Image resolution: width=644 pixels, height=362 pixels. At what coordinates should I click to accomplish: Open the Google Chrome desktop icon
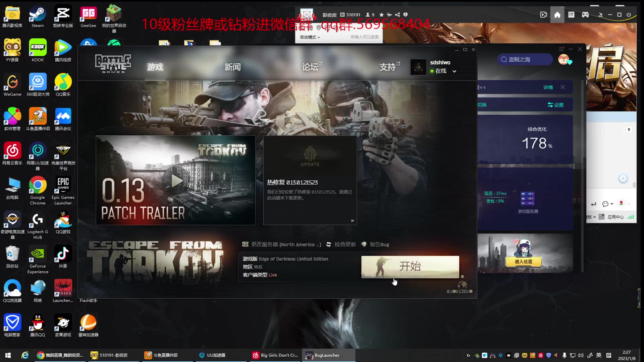pos(38,191)
